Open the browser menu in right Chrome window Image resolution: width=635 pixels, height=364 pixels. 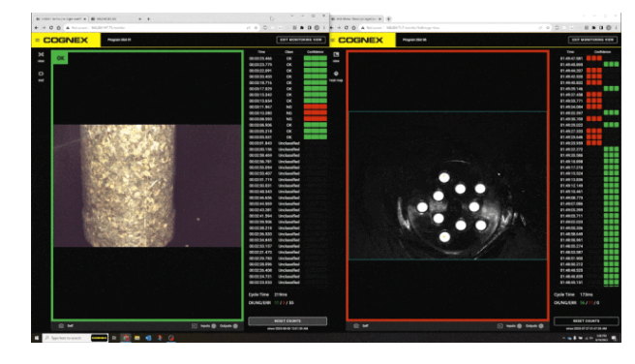coord(617,27)
